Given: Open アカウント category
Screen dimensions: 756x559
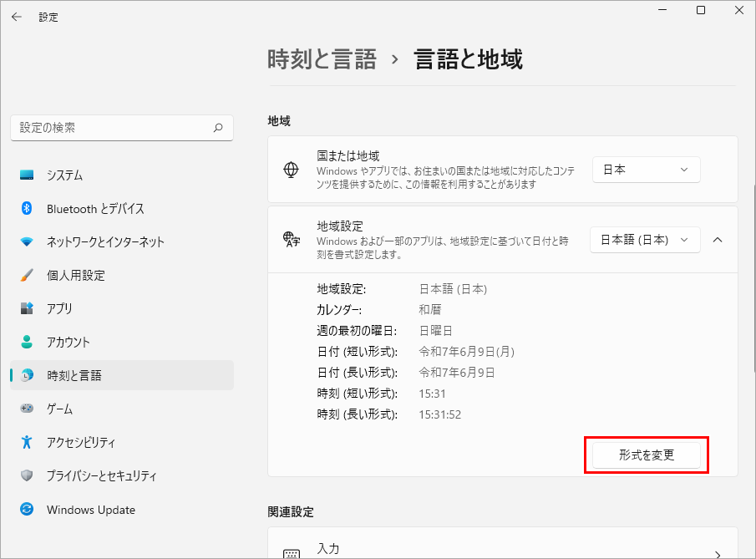Looking at the screenshot, I should coord(122,342).
